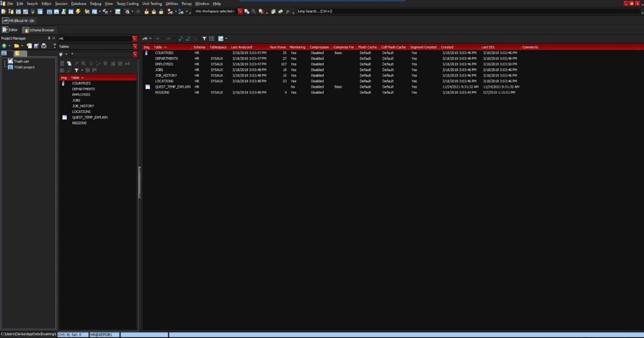Click the print icon in Project Manager toolbar
This screenshot has height=338, width=644.
(44, 46)
